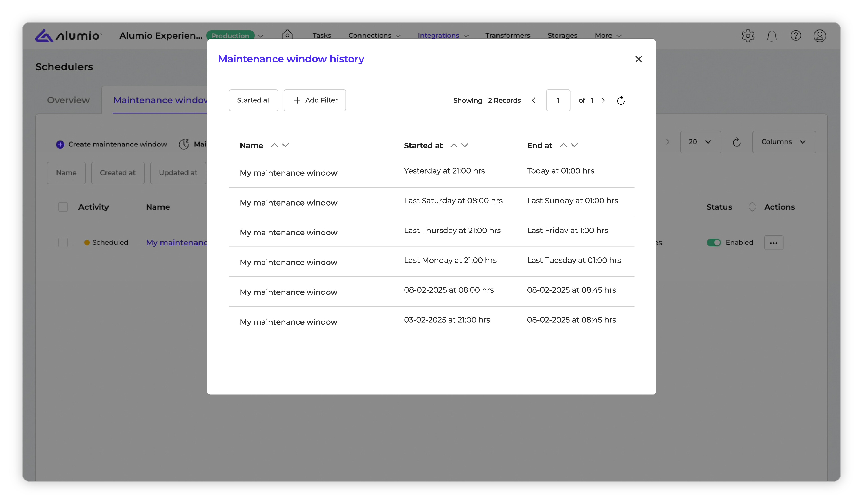Sort Started at column descending
863x504 pixels.
coord(465,145)
